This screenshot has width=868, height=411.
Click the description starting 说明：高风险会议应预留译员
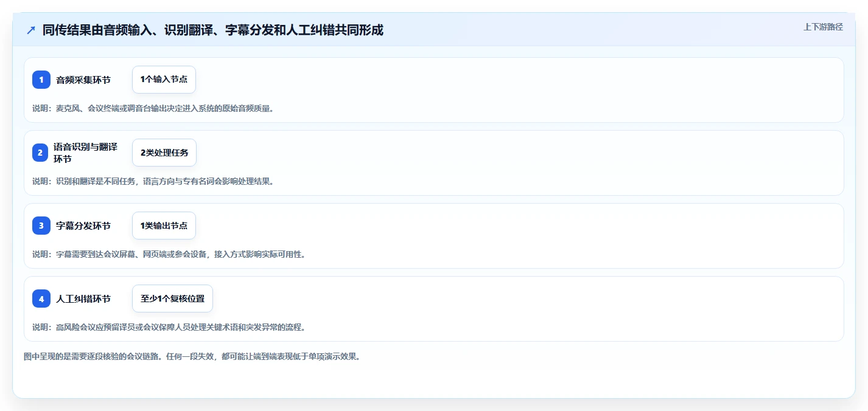coord(169,327)
